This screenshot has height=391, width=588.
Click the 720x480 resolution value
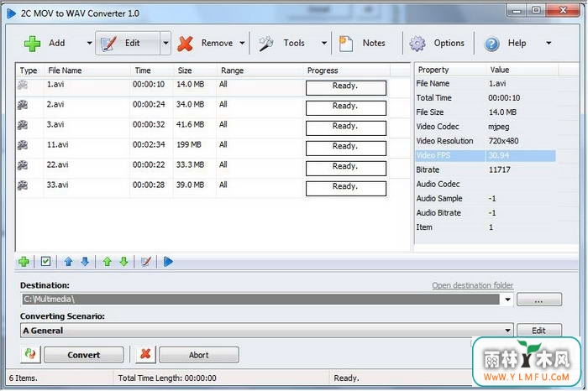click(x=503, y=141)
